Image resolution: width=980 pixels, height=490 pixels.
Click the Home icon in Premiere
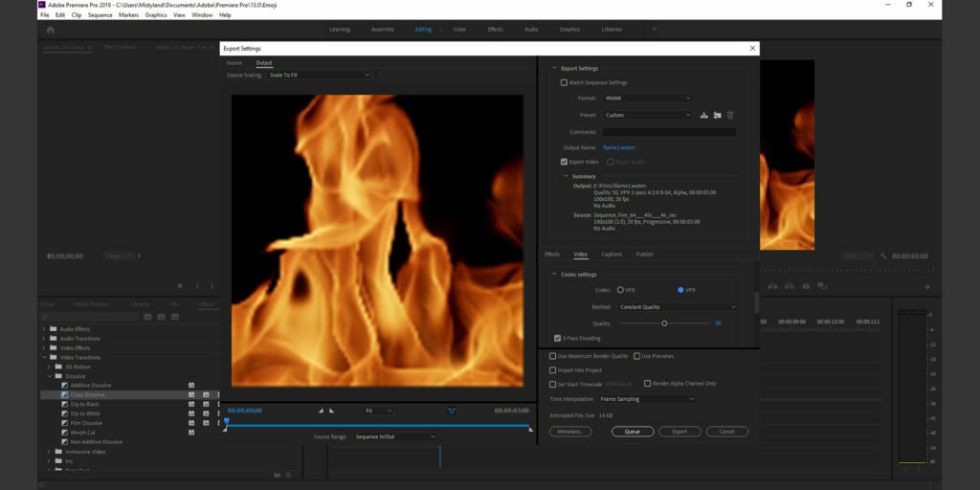50,30
